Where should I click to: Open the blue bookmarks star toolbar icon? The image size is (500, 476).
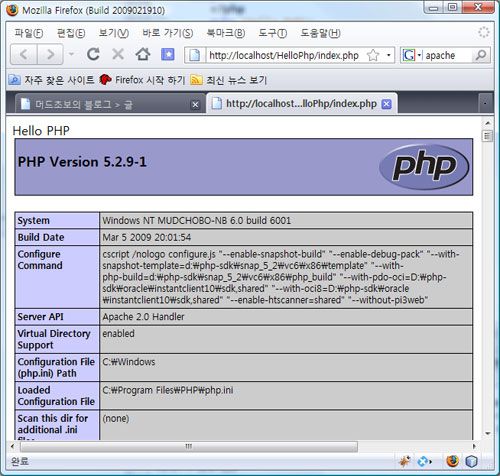(168, 54)
